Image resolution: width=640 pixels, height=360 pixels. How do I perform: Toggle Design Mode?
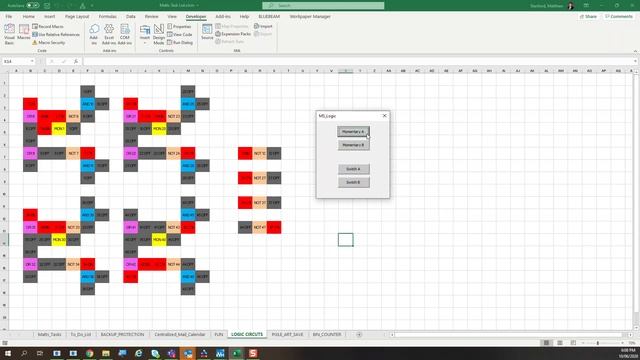159,34
